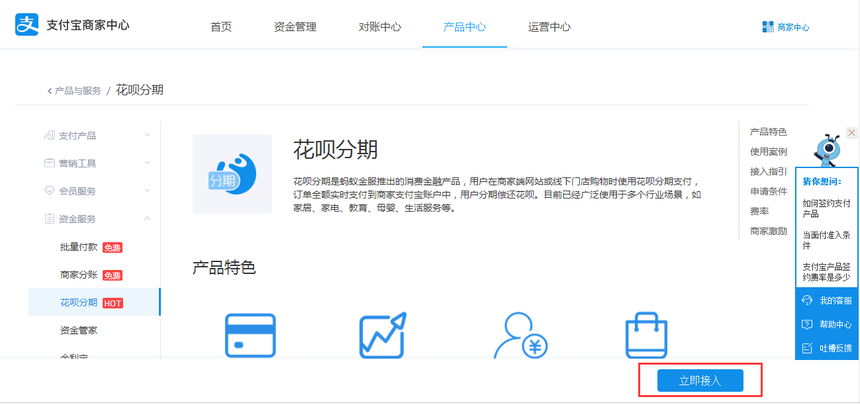This screenshot has width=860, height=405.
Task: Click the 支付宝商家中心 title text
Action: [88, 25]
